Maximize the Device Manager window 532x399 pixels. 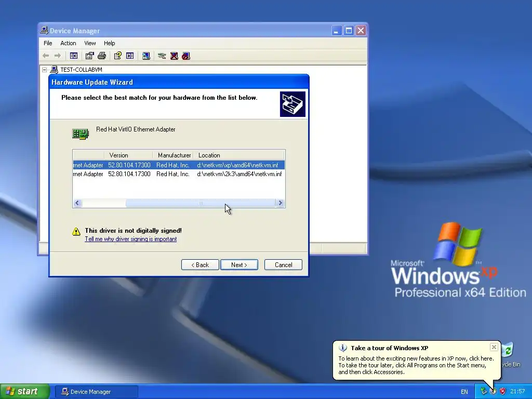[x=349, y=31]
